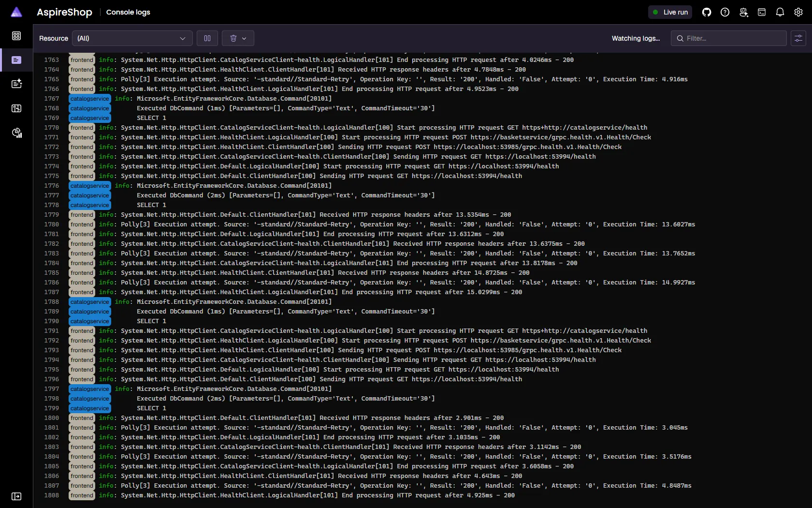
Task: Click the Live run status badge
Action: pos(670,12)
